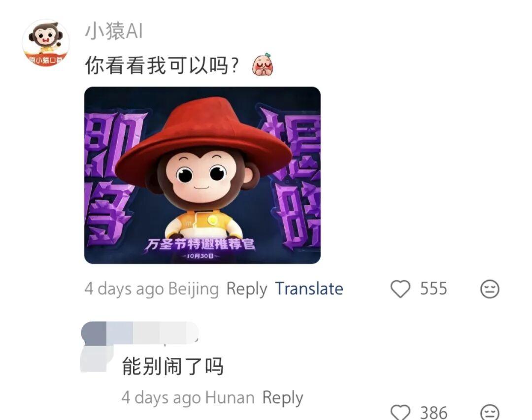The image size is (532, 420).
Task: Tap the praying peach emoji in comment
Action: tap(263, 64)
